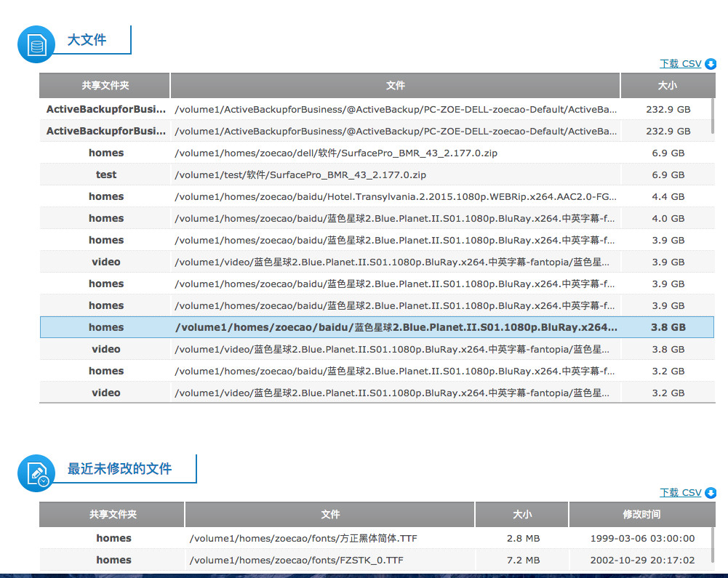Viewport: 728px width, 578px height.
Task: Select the 4.0 GB Blue Planet row
Action: 377,218
